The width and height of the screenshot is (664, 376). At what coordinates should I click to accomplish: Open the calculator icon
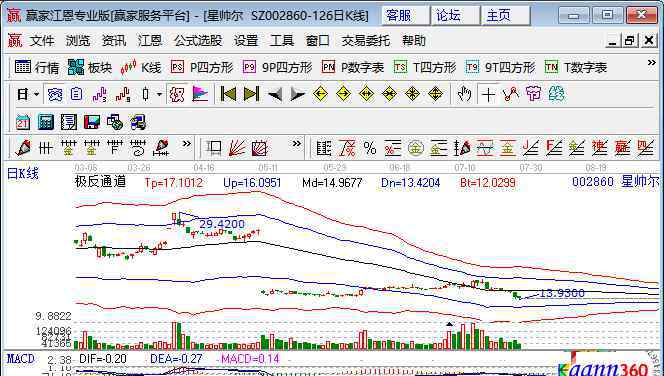click(46, 122)
